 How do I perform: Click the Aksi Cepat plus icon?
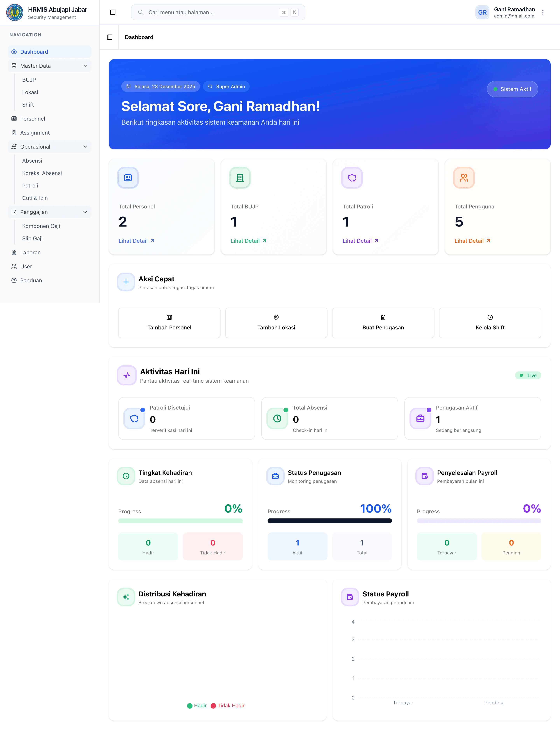tap(126, 282)
